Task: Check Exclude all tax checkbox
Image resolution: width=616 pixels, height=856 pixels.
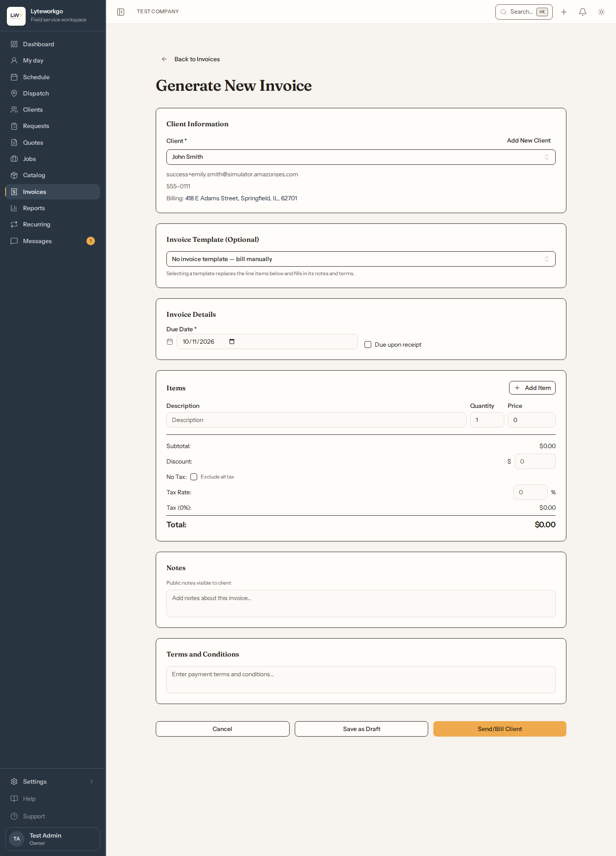Action: pyautogui.click(x=194, y=477)
